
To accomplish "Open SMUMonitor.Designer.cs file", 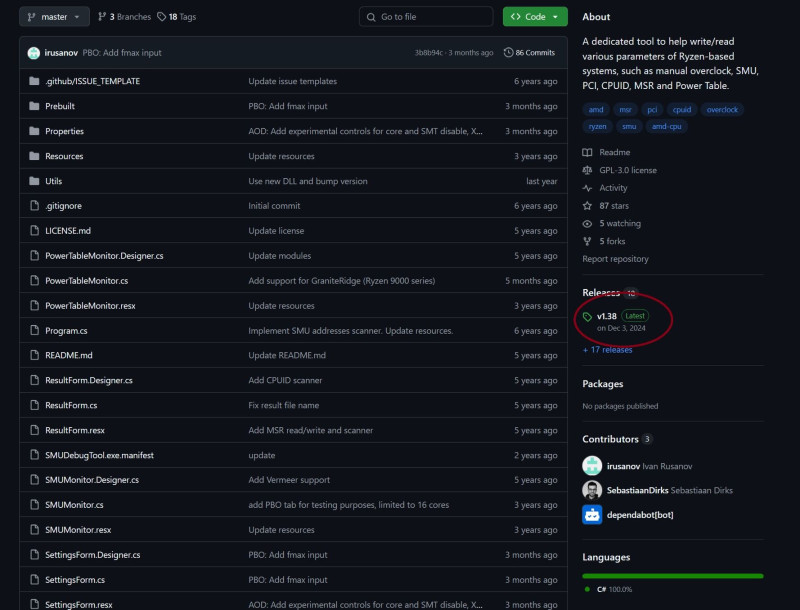I will (92, 479).
